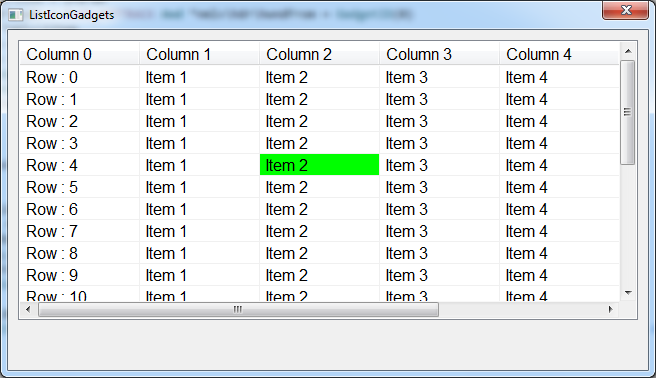Click Item 1 in Row : 5

(x=200, y=187)
